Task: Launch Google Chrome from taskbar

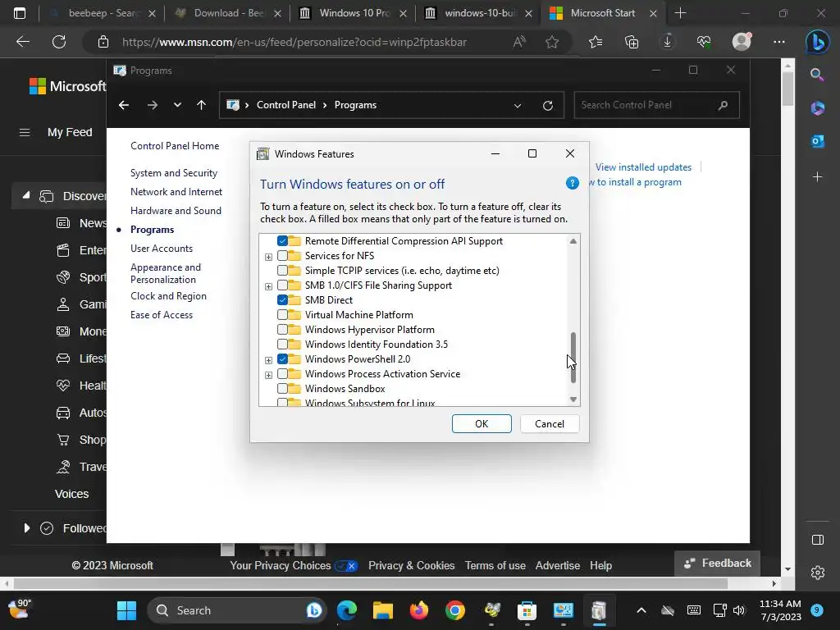Action: tap(454, 610)
